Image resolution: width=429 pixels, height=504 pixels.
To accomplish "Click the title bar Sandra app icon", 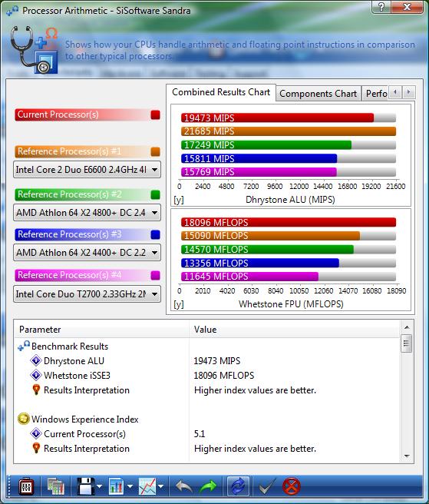I will click(x=12, y=11).
